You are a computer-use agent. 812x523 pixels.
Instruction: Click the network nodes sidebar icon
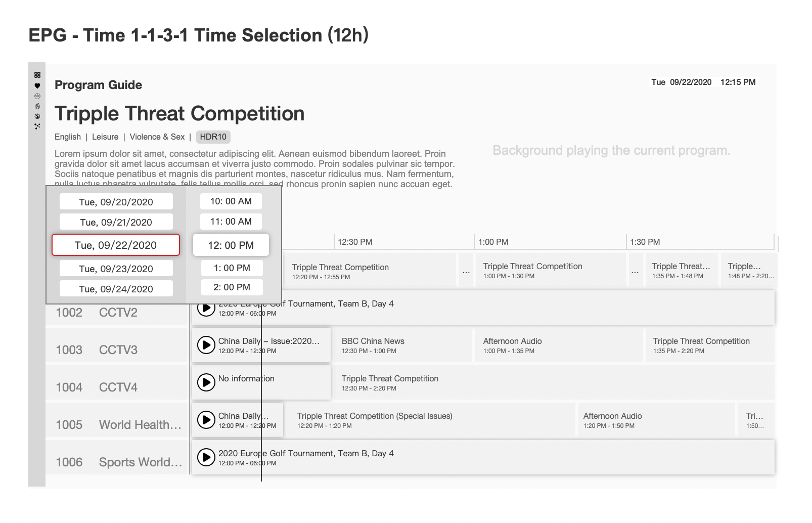pyautogui.click(x=37, y=126)
